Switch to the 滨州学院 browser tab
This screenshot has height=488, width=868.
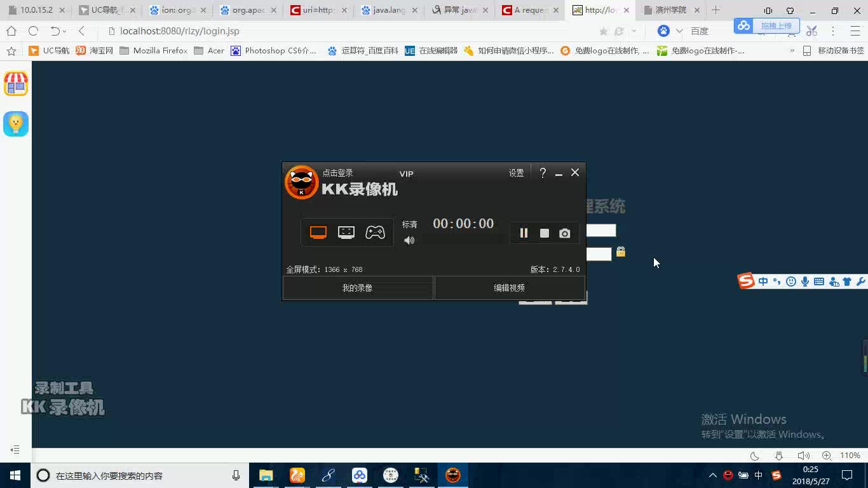tap(672, 10)
